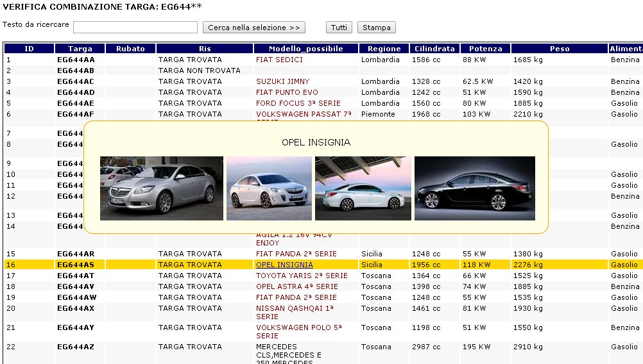
Task: Click the Peso column header
Action: 560,49
